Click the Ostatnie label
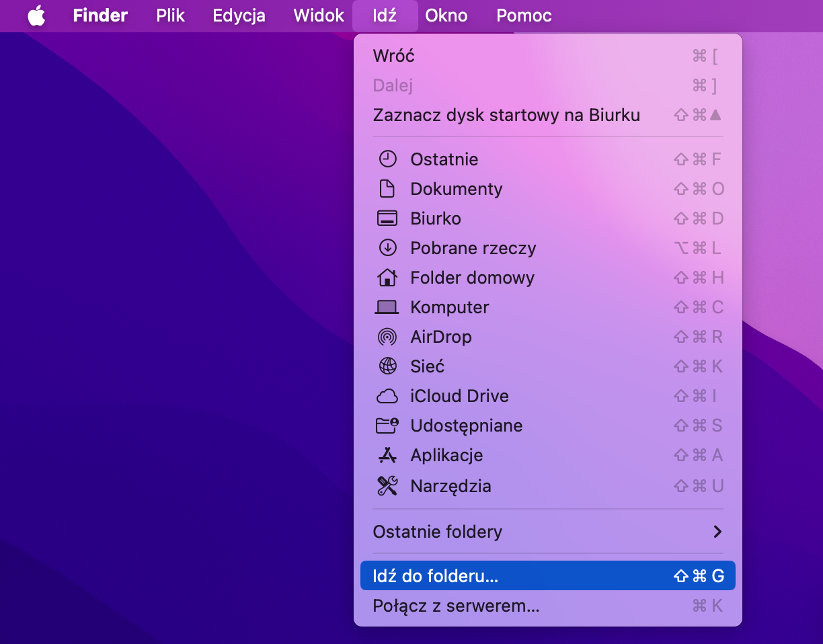The height and width of the screenshot is (644, 823). 444,159
